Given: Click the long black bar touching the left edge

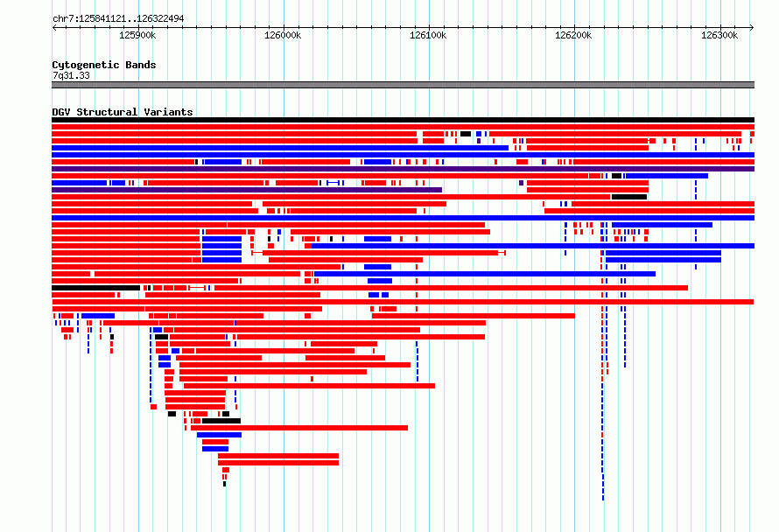Looking at the screenshot, I should (x=96, y=288).
